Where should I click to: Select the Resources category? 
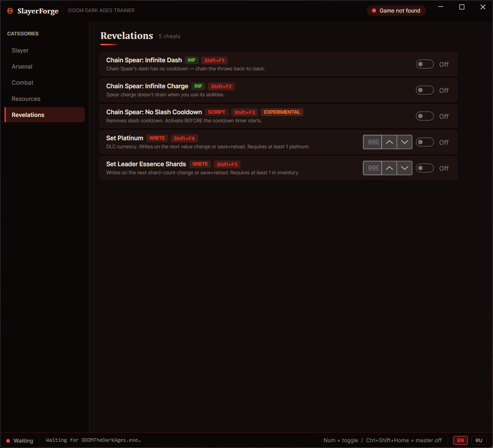tap(45, 99)
